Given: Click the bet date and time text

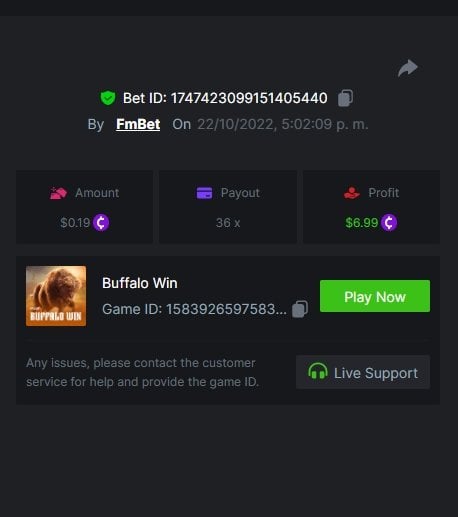Looking at the screenshot, I should click(283, 124).
